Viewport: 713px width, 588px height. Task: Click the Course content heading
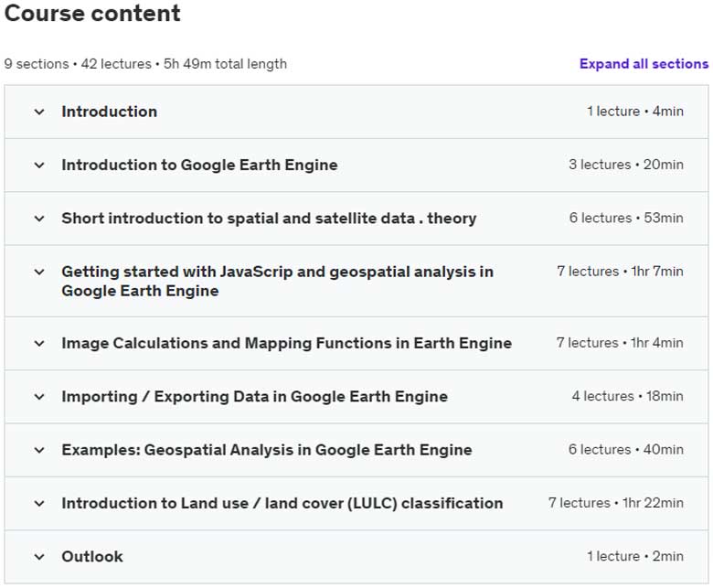pyautogui.click(x=92, y=13)
